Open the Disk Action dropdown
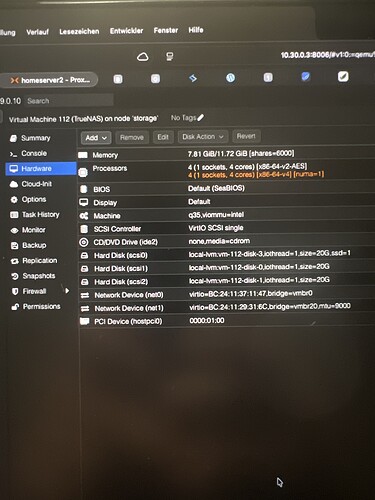Viewport: 375px width, 500px height. (203, 137)
